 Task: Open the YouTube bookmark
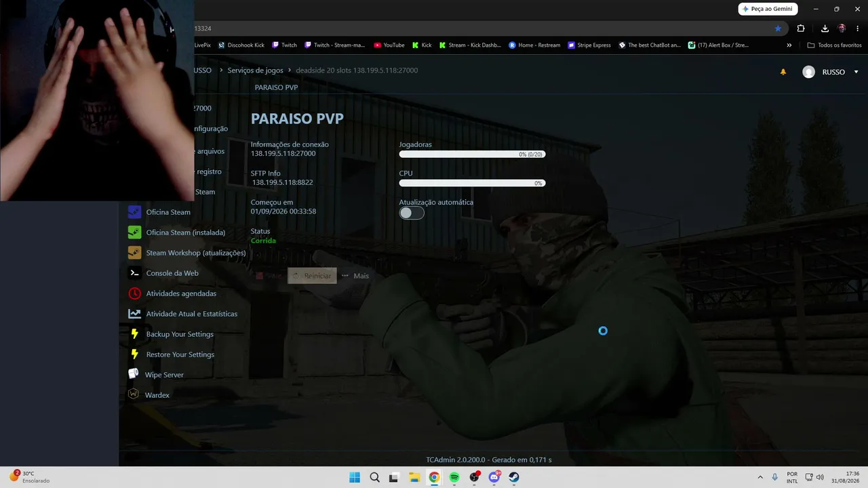(x=389, y=45)
